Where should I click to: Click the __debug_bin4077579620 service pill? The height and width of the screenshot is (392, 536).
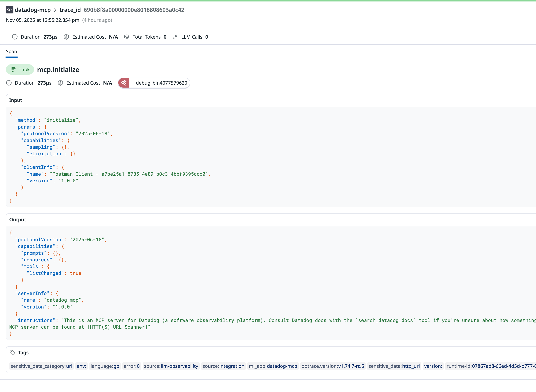click(159, 83)
